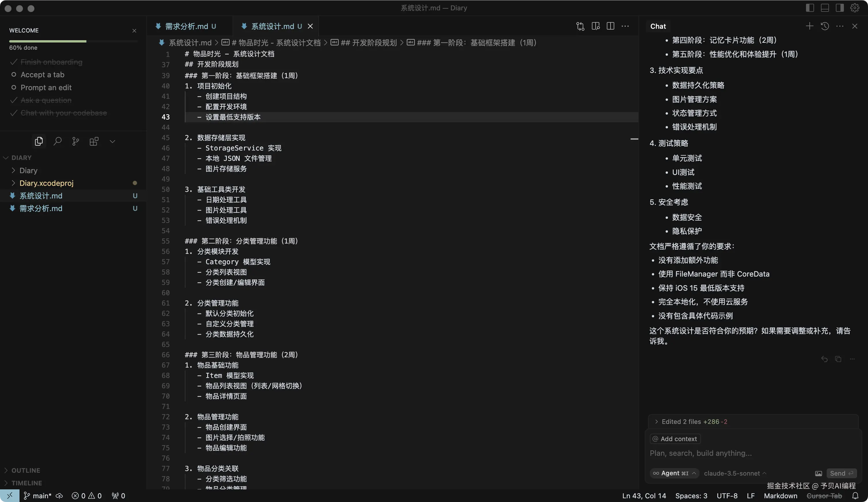
Task: Click split editor right icon
Action: 610,26
